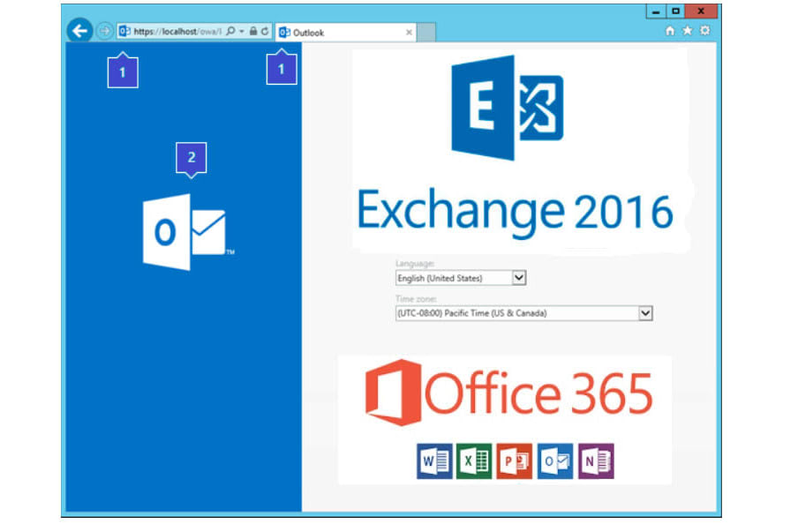Click the lock security icon in address bar
Viewport: 798px width, 532px height.
pyautogui.click(x=253, y=31)
